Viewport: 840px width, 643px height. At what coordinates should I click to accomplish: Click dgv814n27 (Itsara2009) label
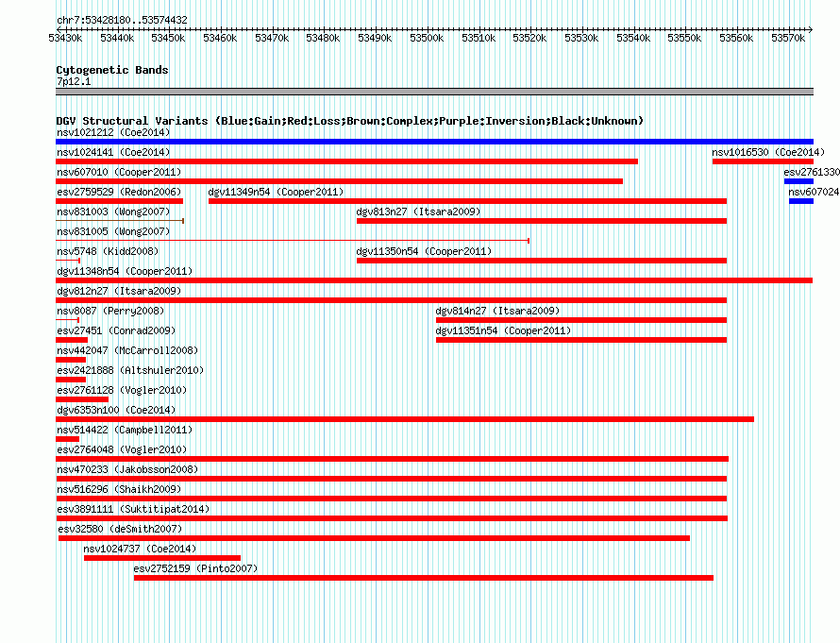coord(497,311)
